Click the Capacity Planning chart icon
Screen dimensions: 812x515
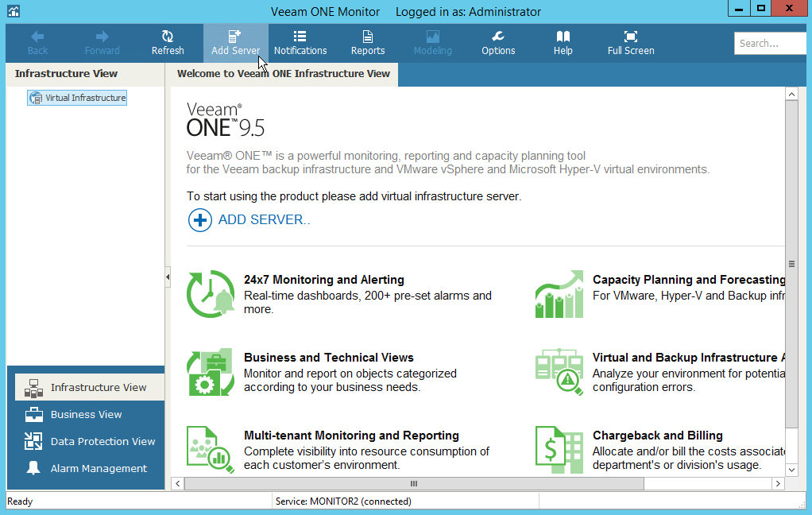coord(559,294)
